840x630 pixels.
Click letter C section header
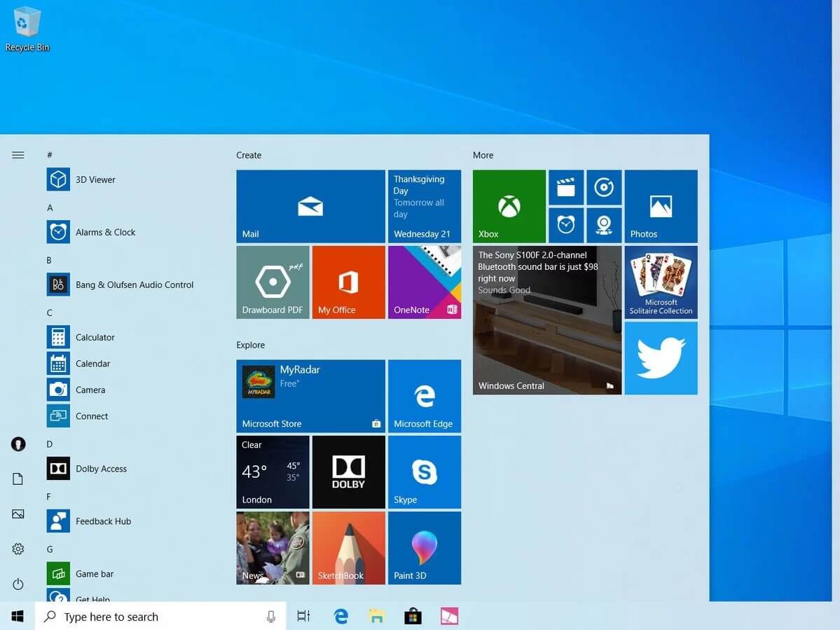click(49, 313)
